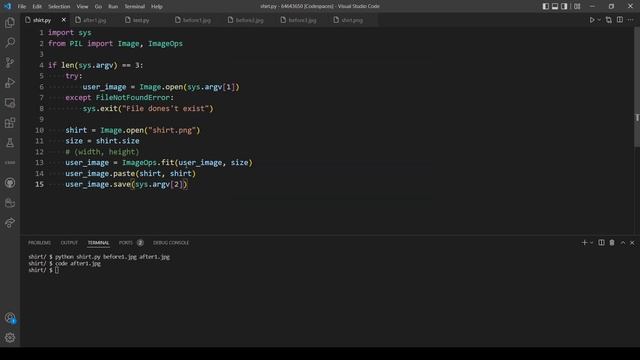640x360 pixels.
Task: Open the Terminal menu
Action: click(x=135, y=6)
